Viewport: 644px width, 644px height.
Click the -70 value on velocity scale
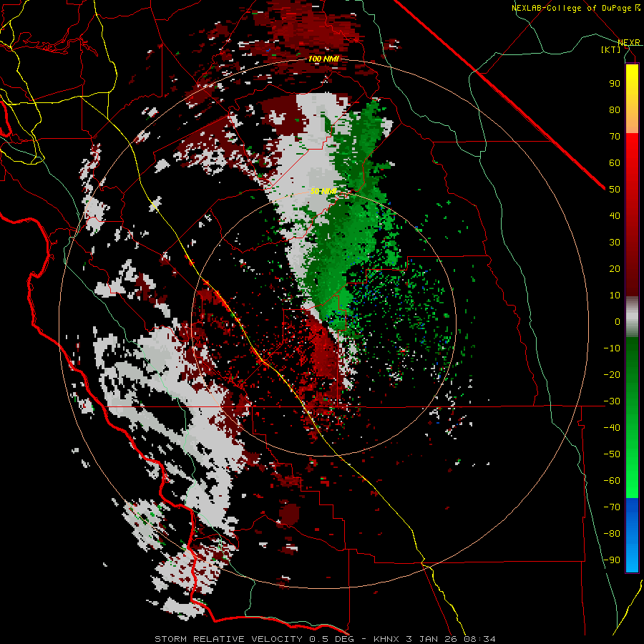pyautogui.click(x=612, y=507)
